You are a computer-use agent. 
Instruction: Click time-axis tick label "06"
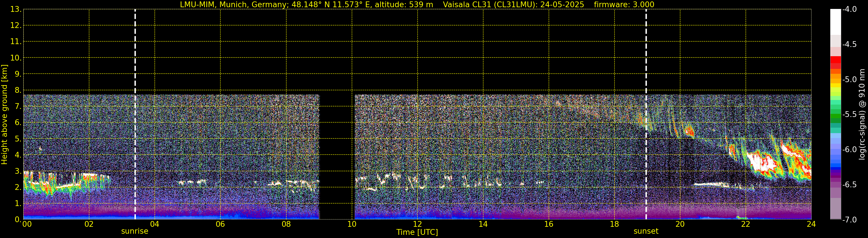pyautogui.click(x=220, y=224)
